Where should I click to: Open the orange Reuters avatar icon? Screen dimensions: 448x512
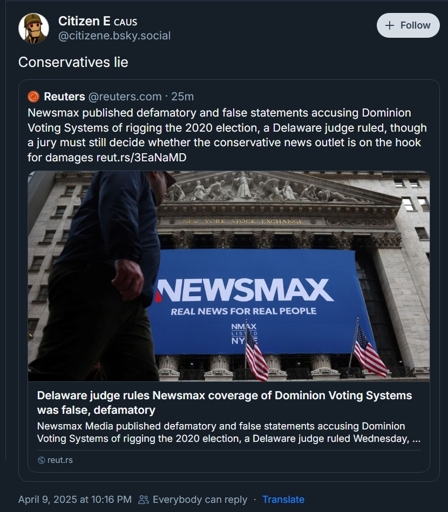pyautogui.click(x=33, y=97)
